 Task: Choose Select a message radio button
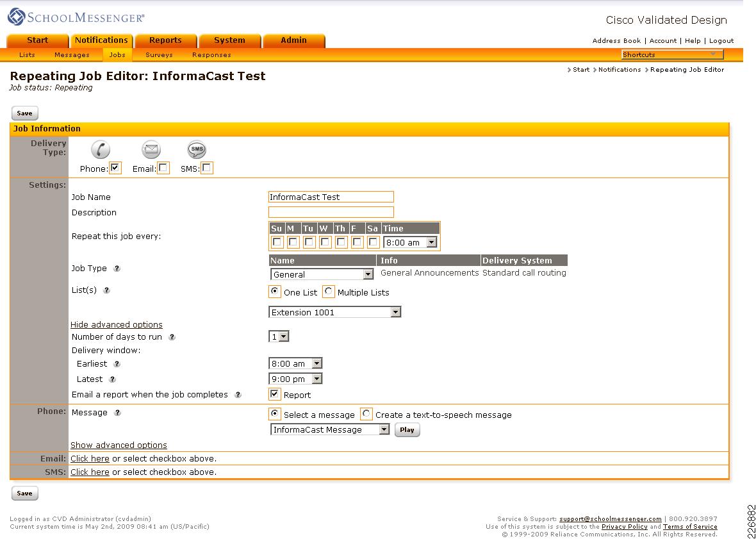275,414
